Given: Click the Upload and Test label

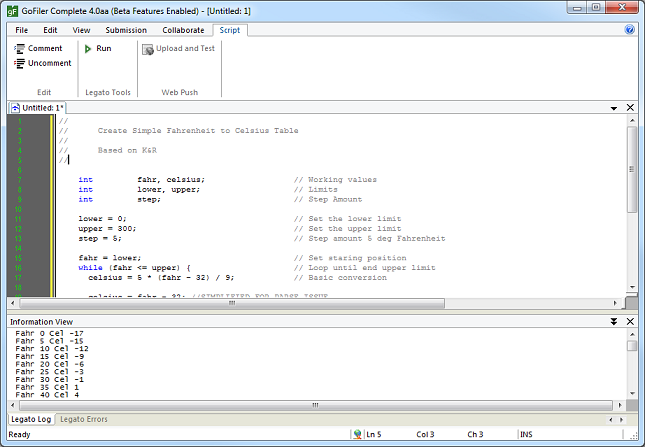Looking at the screenshot, I should coord(185,49).
